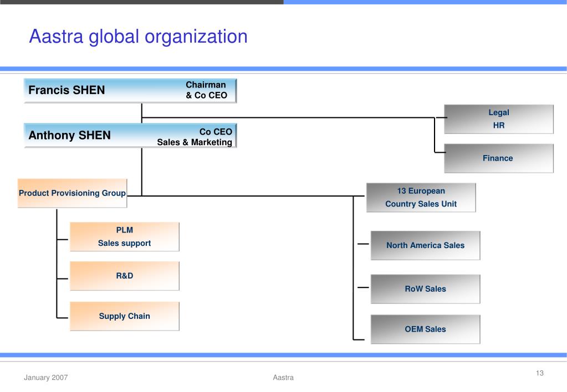This screenshot has width=567, height=392.
Task: Select the North America Sales box
Action: click(x=425, y=245)
